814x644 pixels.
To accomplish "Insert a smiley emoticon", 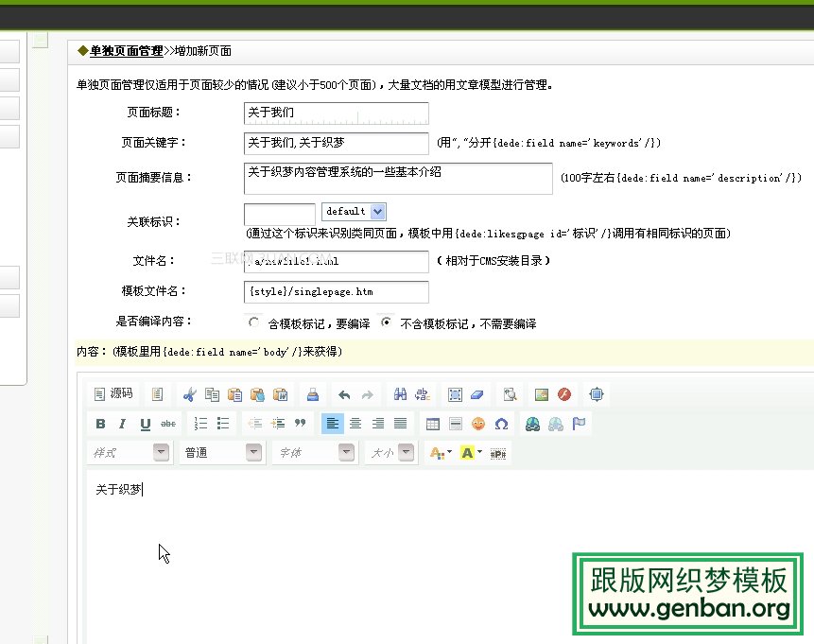I will click(478, 424).
